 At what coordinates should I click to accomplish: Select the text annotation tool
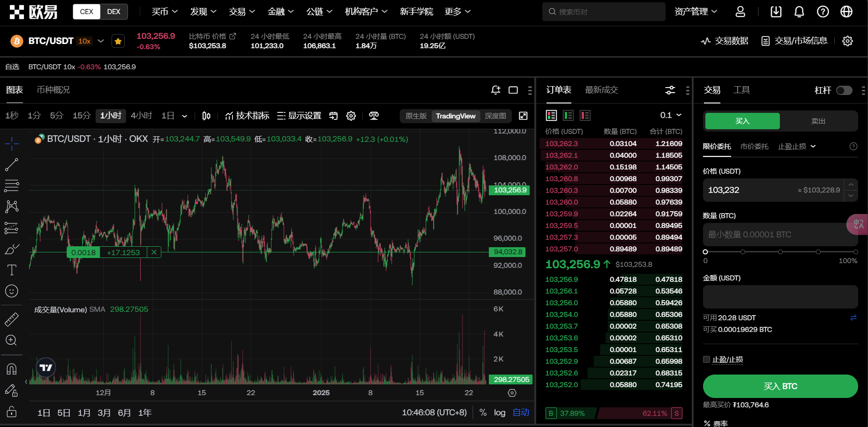tap(12, 270)
